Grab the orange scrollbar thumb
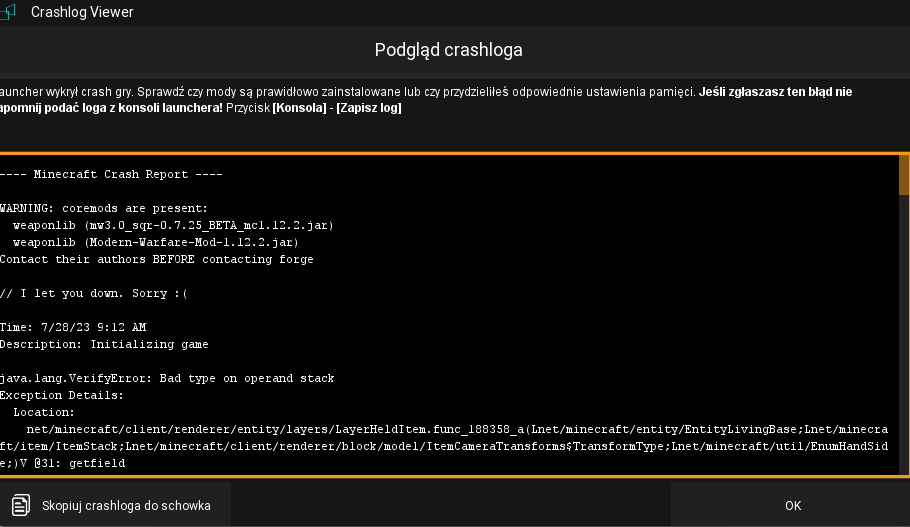The image size is (910, 527). (904, 175)
